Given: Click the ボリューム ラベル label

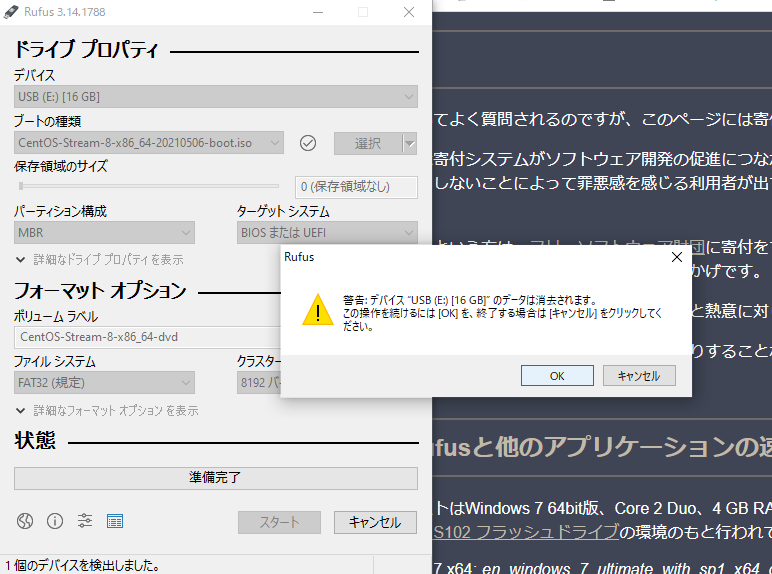Looking at the screenshot, I should tap(56, 317).
